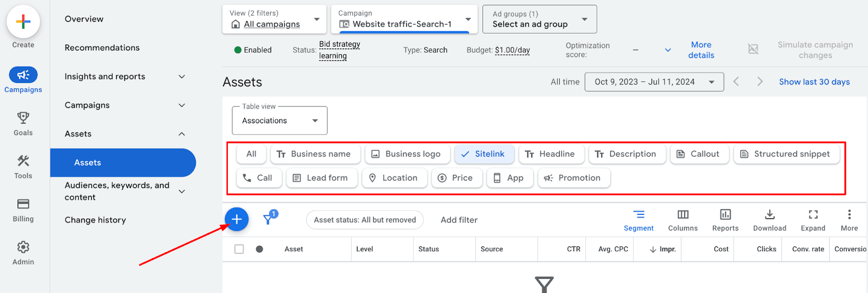Click the Add filter field
Image resolution: width=868 pixels, height=293 pixels.
point(459,220)
